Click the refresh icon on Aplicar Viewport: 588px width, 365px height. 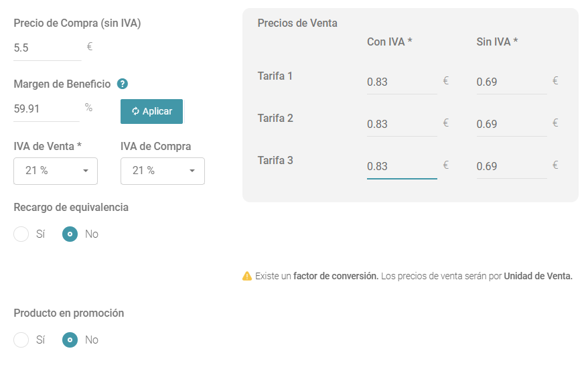pos(135,111)
